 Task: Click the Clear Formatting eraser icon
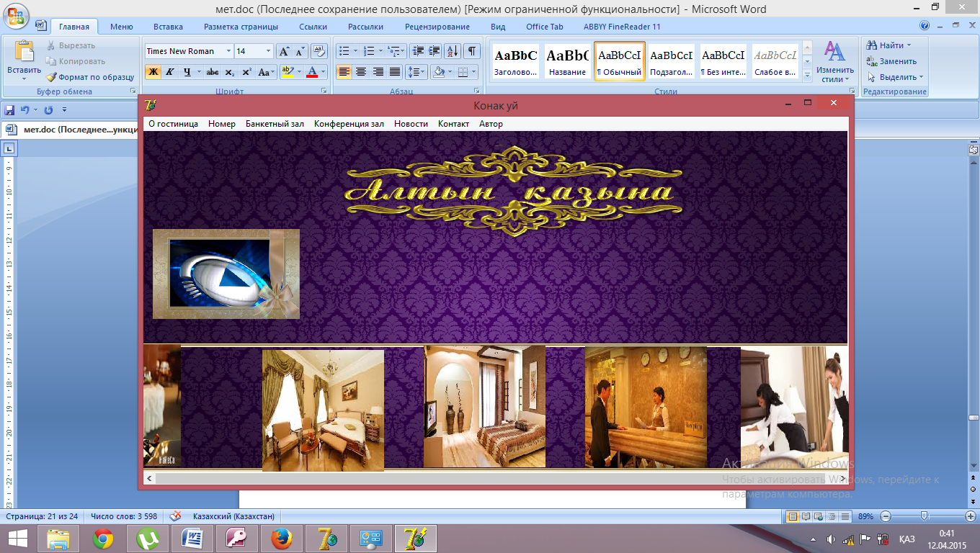pos(321,51)
